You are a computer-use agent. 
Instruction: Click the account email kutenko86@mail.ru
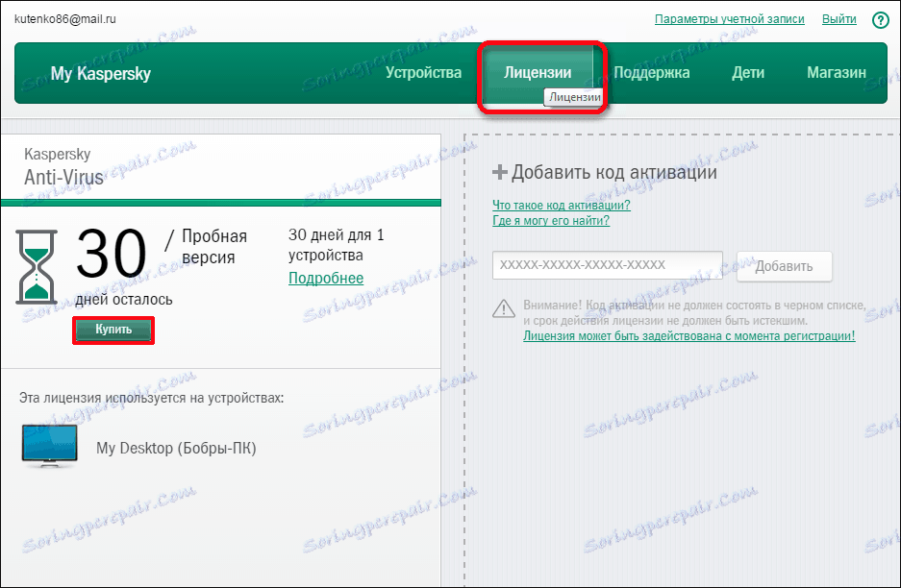pos(65,19)
